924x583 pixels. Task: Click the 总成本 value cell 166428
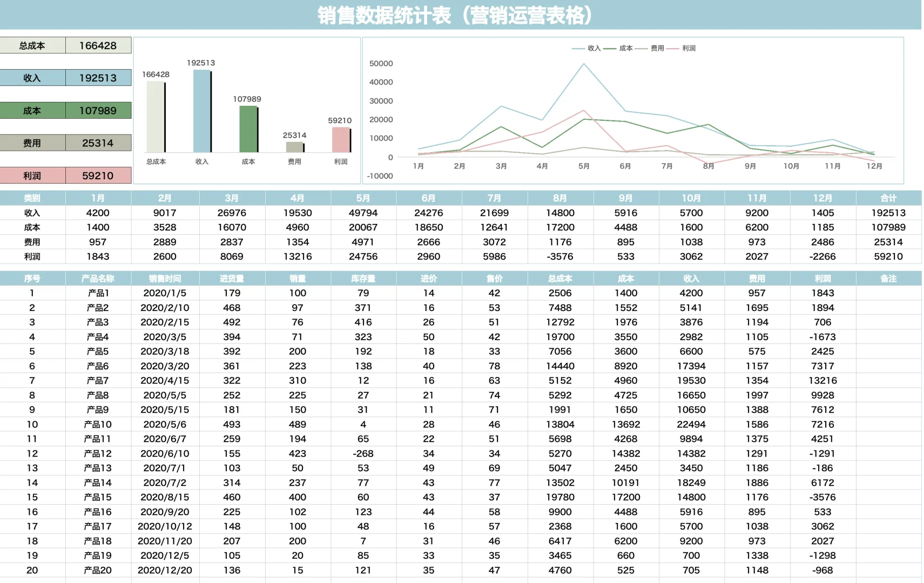(98, 45)
